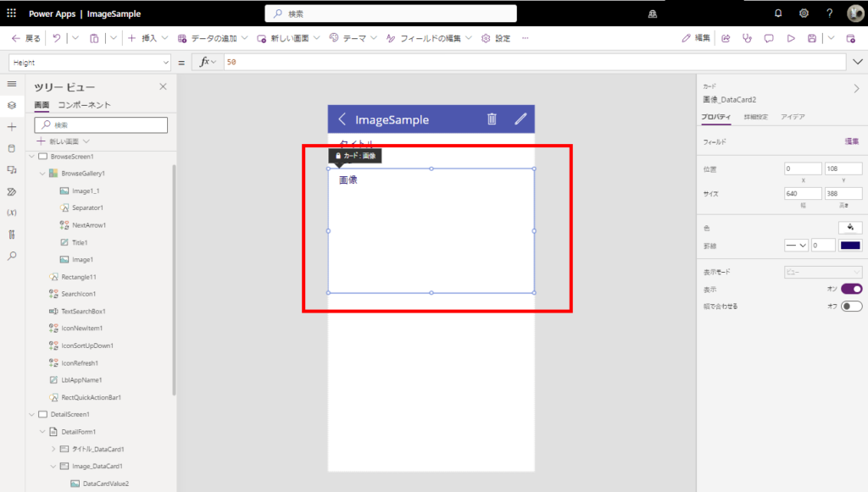This screenshot has width=868, height=492.
Task: Open settings gear in header
Action: tap(804, 14)
